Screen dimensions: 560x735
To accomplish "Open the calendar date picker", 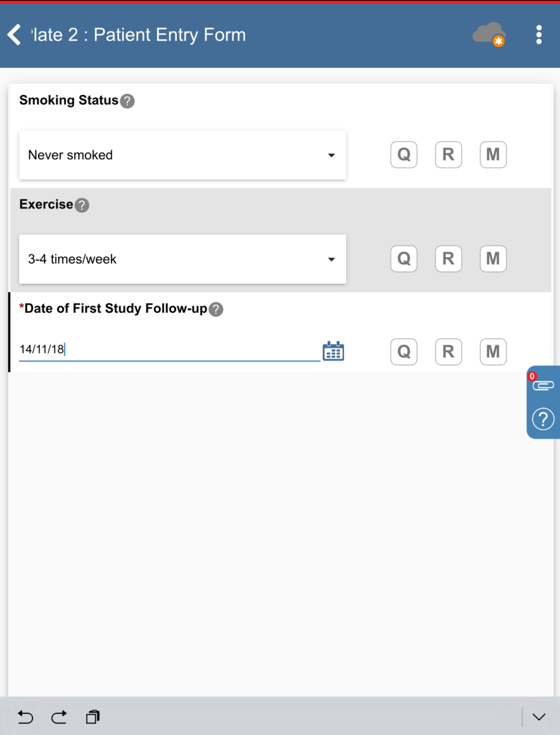I will coord(333,351).
